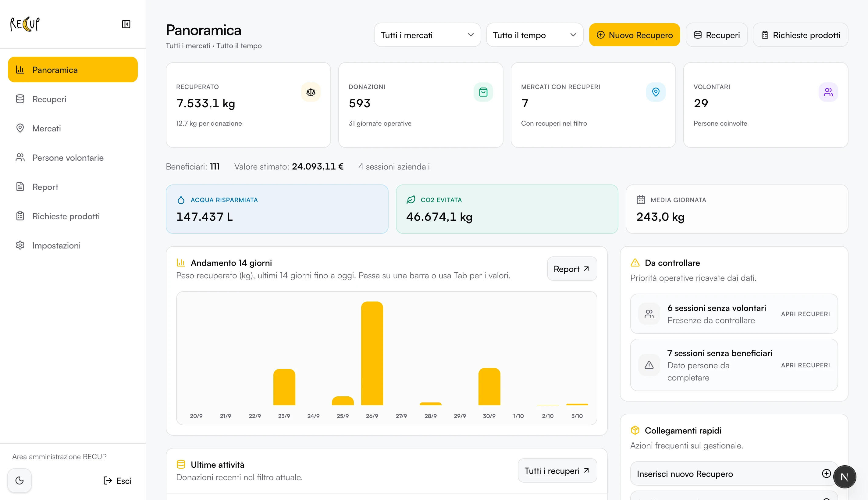Open Report link in Andamento chart card
This screenshot has width=868, height=500.
[572, 269]
